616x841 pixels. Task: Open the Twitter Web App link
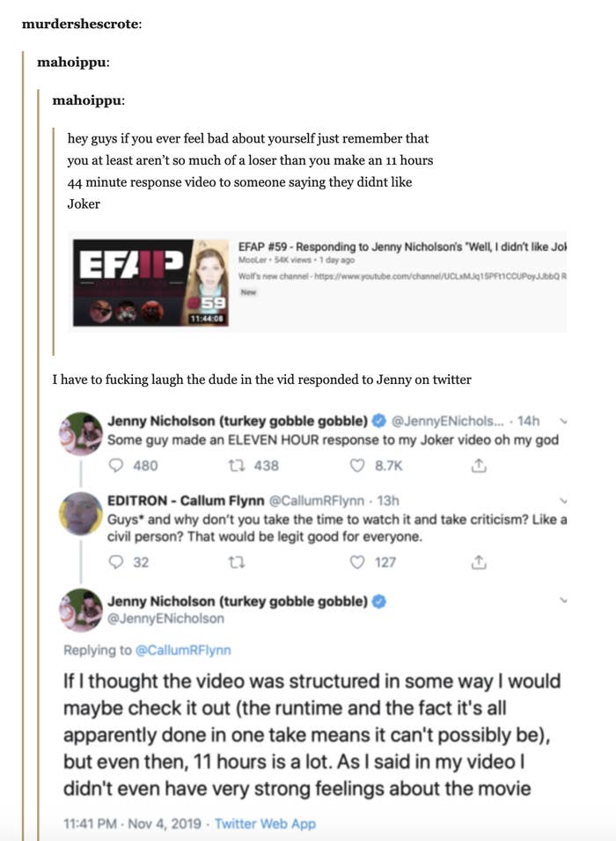[x=265, y=824]
